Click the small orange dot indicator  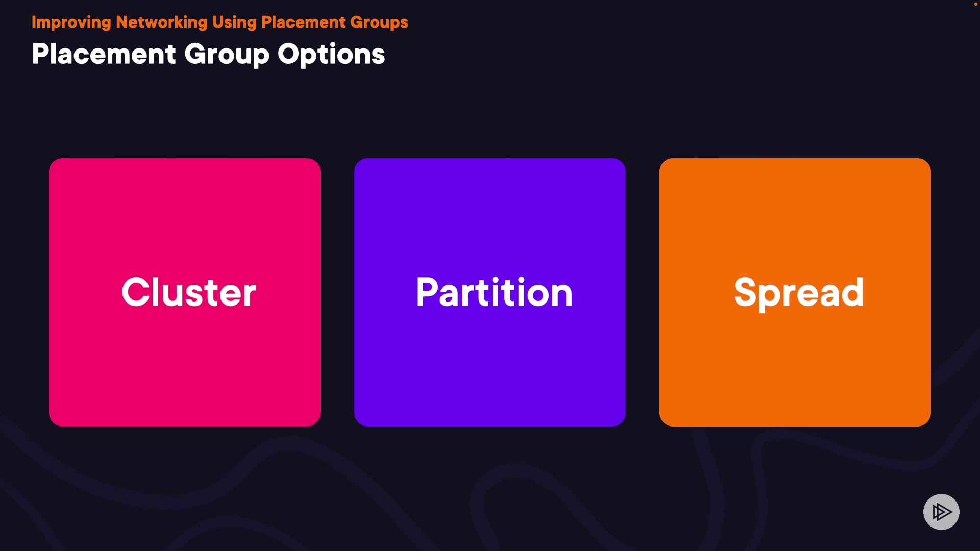point(975,4)
